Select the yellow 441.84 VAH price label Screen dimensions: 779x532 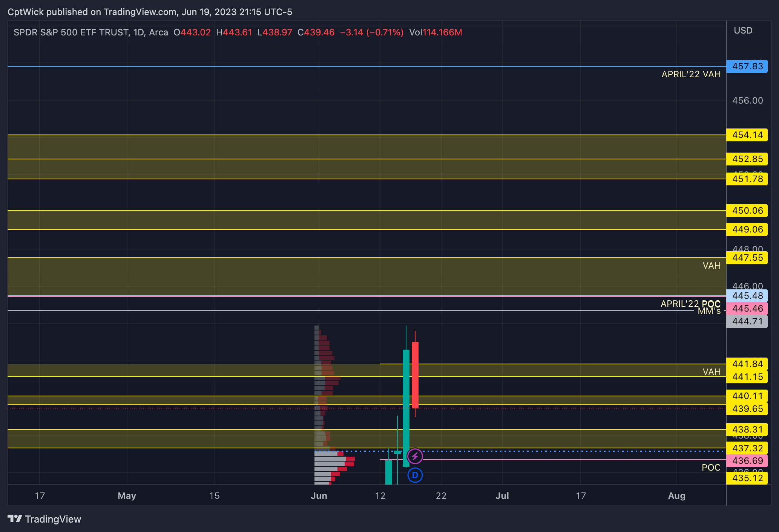(747, 364)
